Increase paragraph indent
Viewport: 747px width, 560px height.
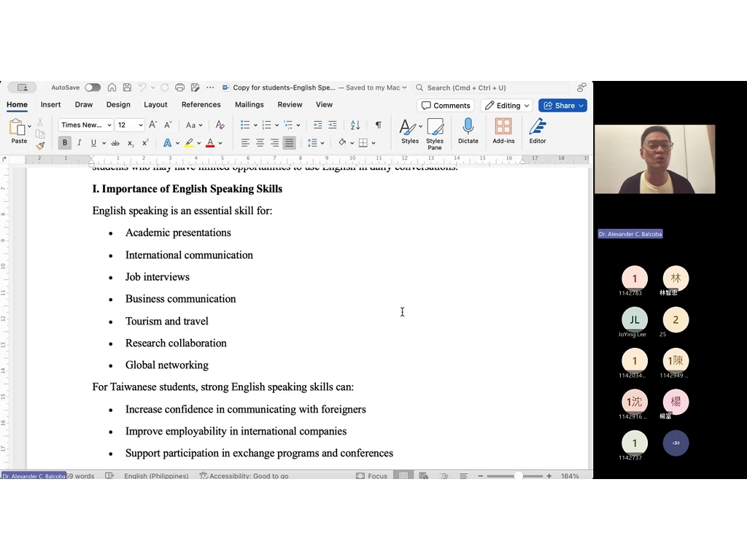[x=333, y=125]
